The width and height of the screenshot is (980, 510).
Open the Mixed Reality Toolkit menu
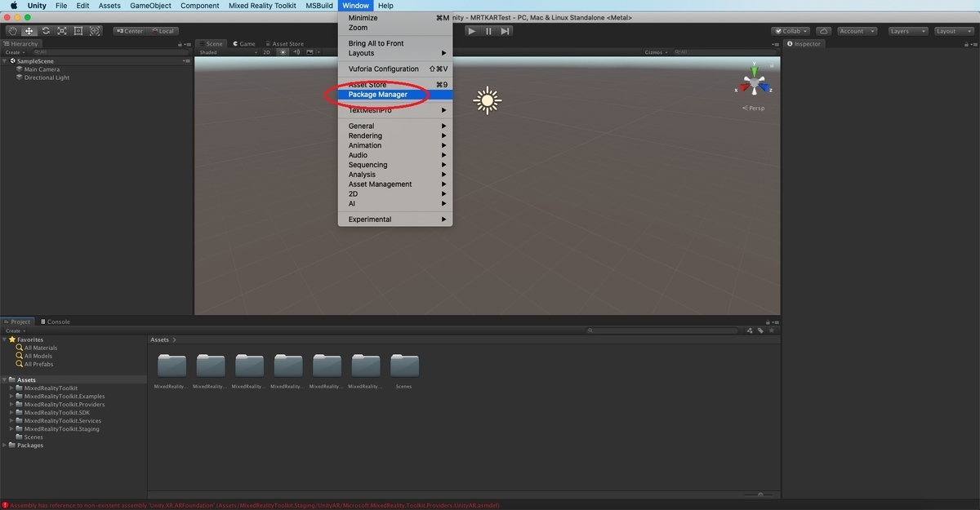point(261,6)
